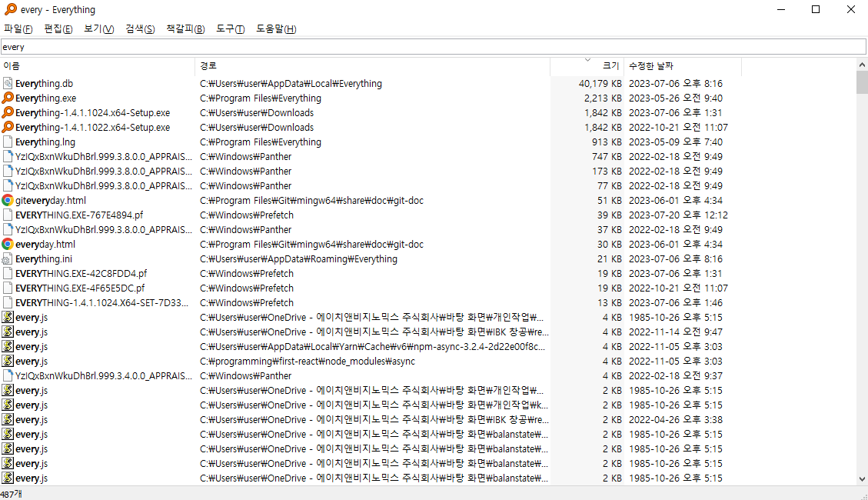Image resolution: width=868 pixels, height=500 pixels.
Task: Click the icon of the 77 KB YzlQxBxn file
Action: [7, 185]
